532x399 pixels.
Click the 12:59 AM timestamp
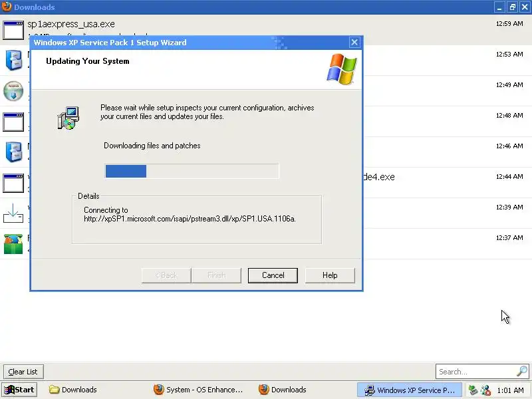[509, 24]
